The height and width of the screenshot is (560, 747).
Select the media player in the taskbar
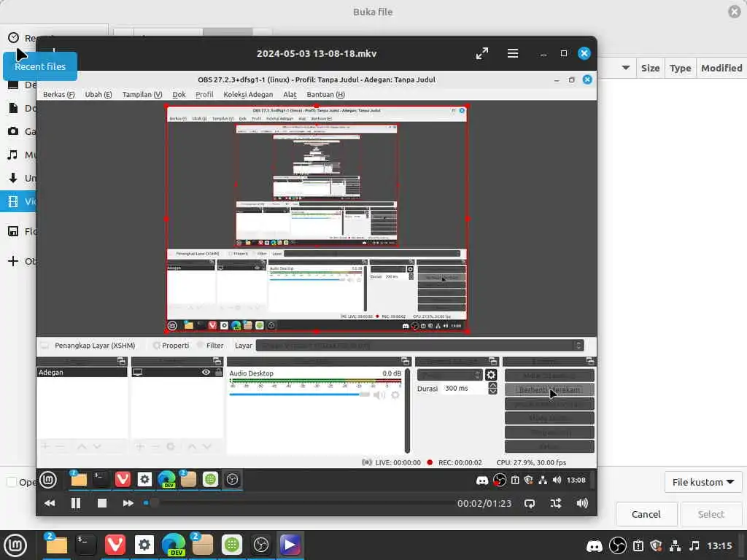290,545
